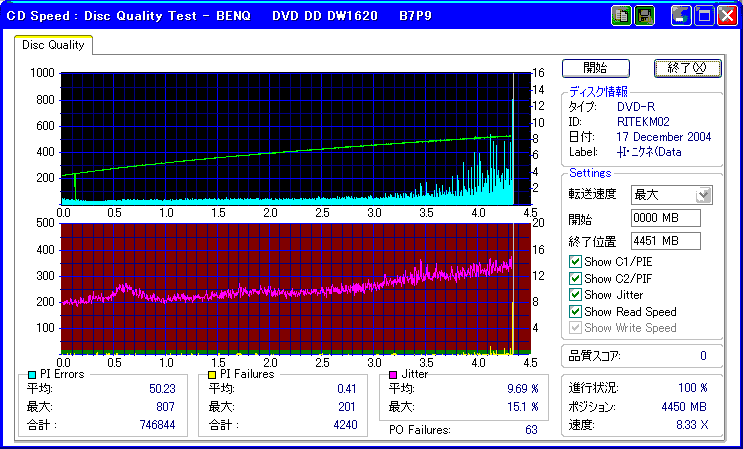Click the cyan PI Errors color swatch
Viewport: 743px width, 449px height.
(32, 375)
